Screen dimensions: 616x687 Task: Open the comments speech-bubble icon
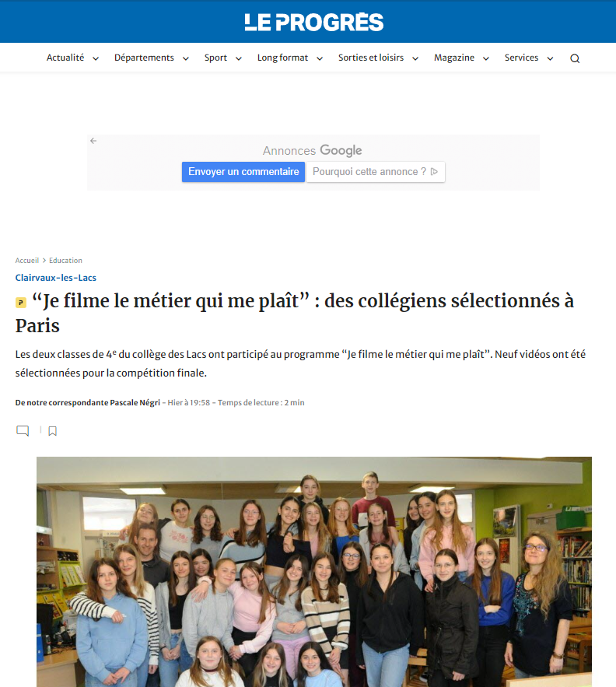click(x=23, y=431)
